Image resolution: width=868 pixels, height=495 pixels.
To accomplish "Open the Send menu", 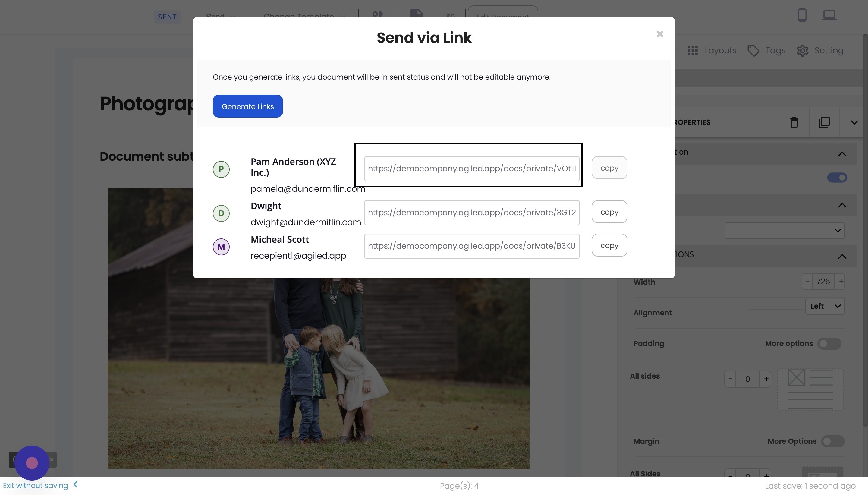I will 220,17.
